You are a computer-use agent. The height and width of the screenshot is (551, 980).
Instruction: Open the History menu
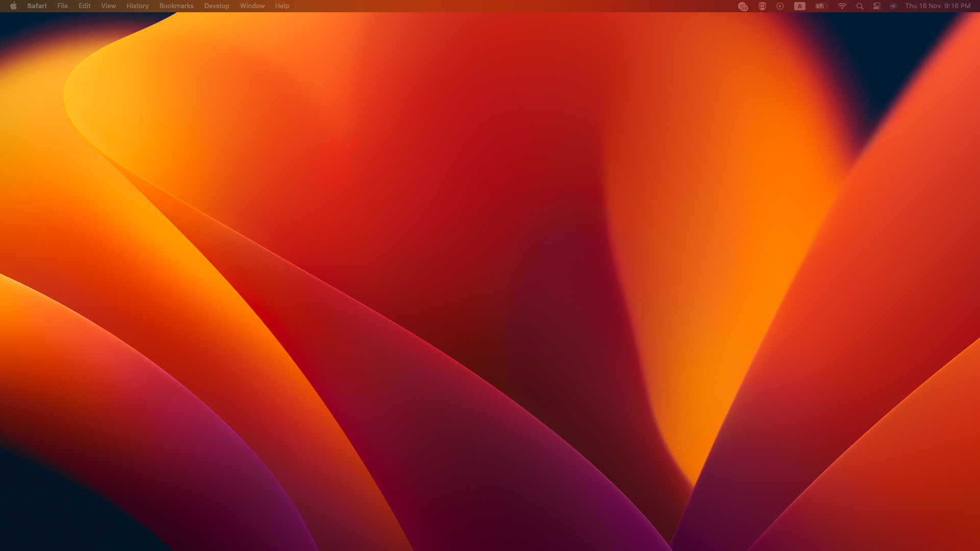[137, 6]
